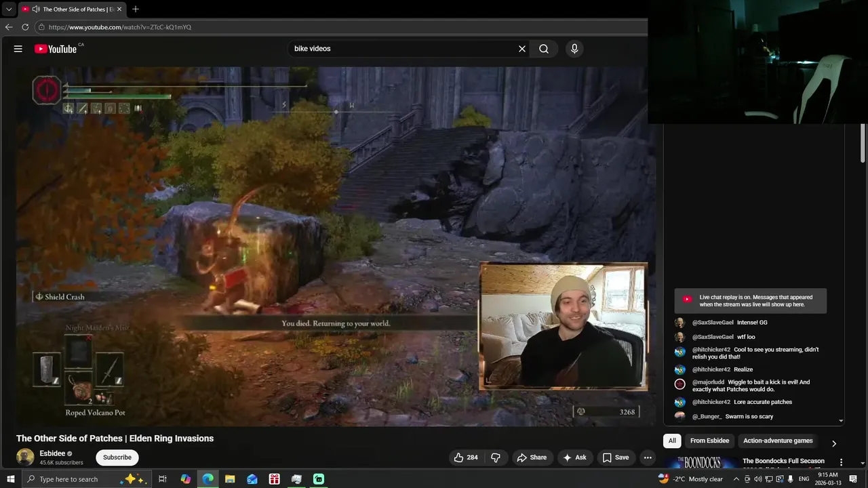868x488 pixels.
Task: Switch to Microsoft Edge in the taskbar
Action: [x=208, y=479]
